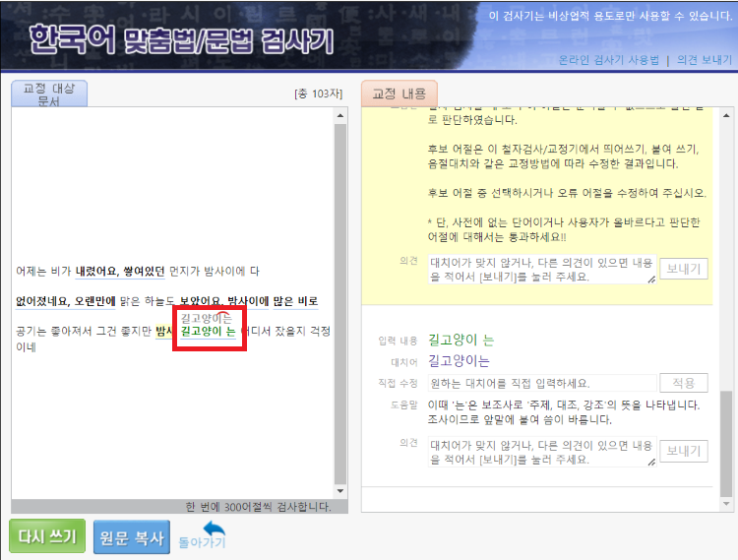Select the 교정 내용 tab
The height and width of the screenshot is (560, 738).
[x=400, y=93]
